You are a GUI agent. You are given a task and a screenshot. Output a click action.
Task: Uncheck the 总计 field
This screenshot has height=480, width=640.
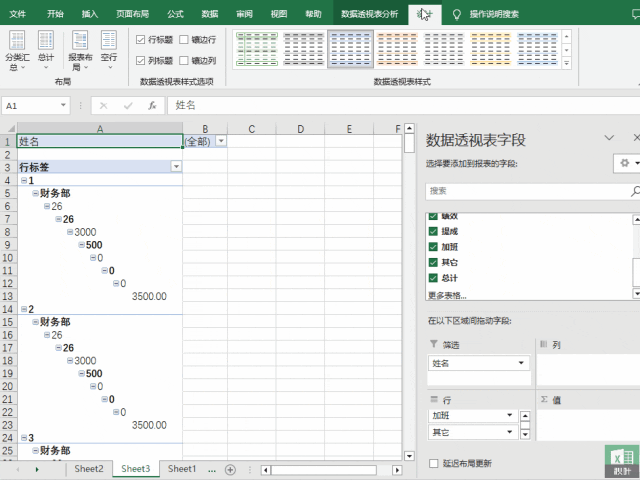tap(433, 278)
